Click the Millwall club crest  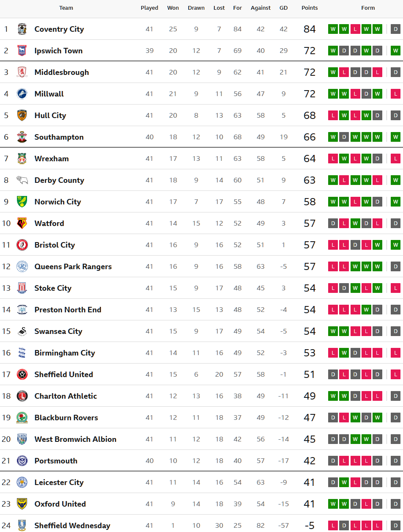[x=22, y=94]
